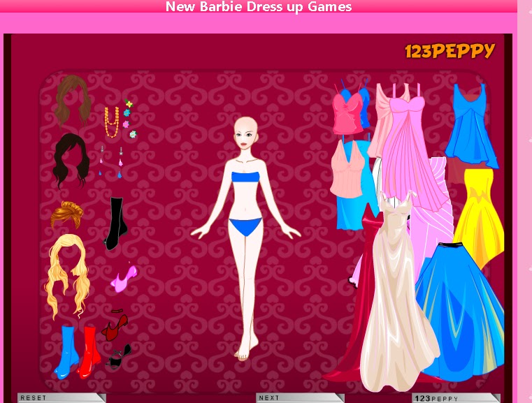Select the black strappy sandals
Viewport: 532px width, 403px height.
pyautogui.click(x=118, y=356)
